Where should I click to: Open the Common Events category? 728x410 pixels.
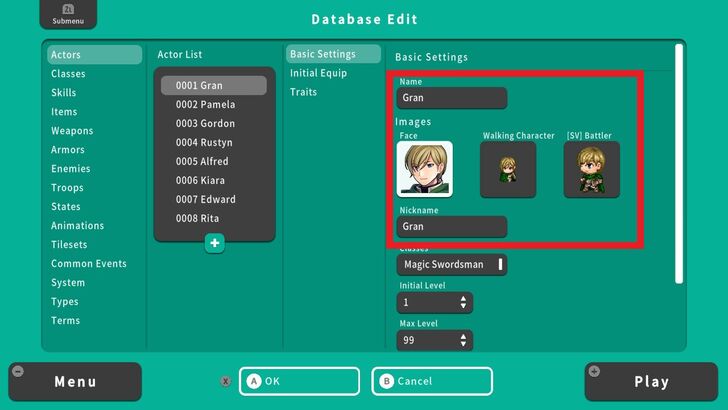tap(89, 264)
